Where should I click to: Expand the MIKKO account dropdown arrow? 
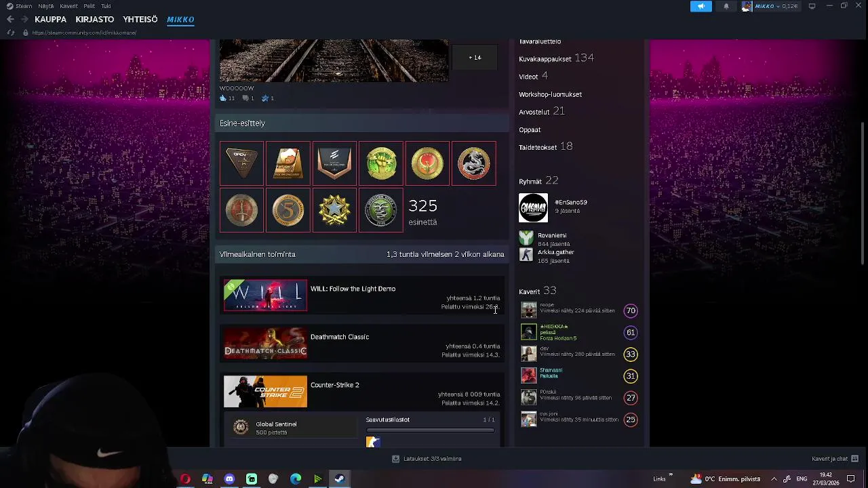coord(777,6)
